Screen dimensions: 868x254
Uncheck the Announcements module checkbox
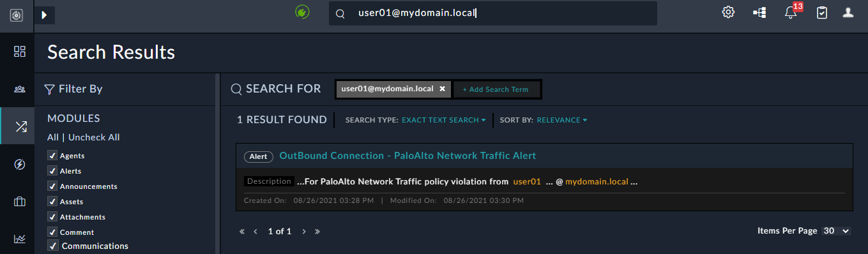(52, 186)
